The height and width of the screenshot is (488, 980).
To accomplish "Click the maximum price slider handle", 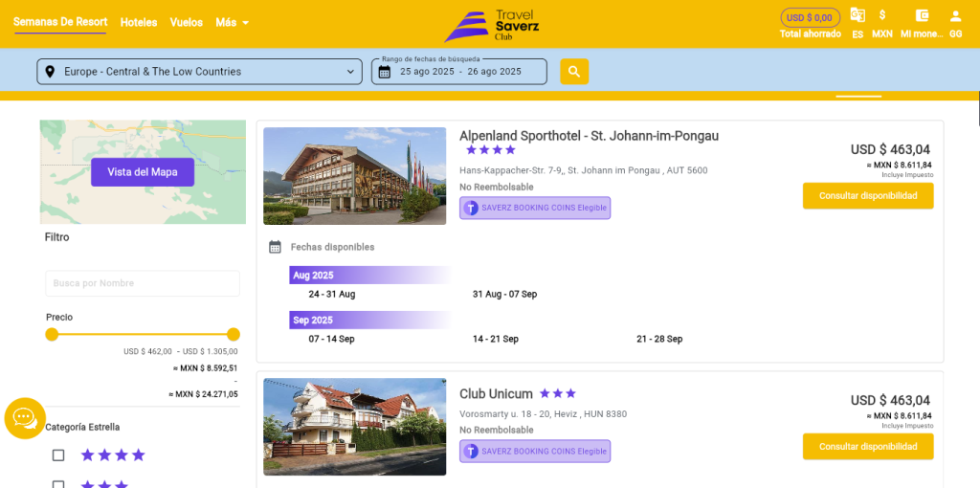I will click(x=234, y=335).
